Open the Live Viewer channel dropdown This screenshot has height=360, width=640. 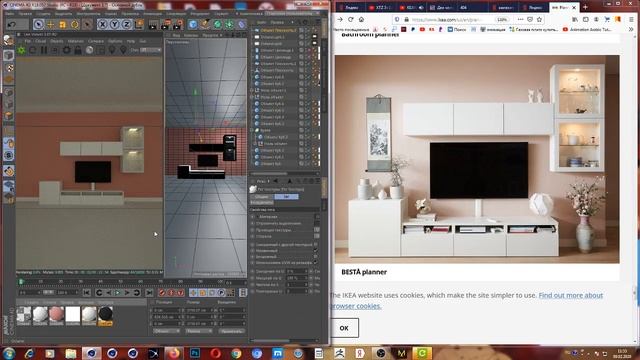tap(151, 50)
